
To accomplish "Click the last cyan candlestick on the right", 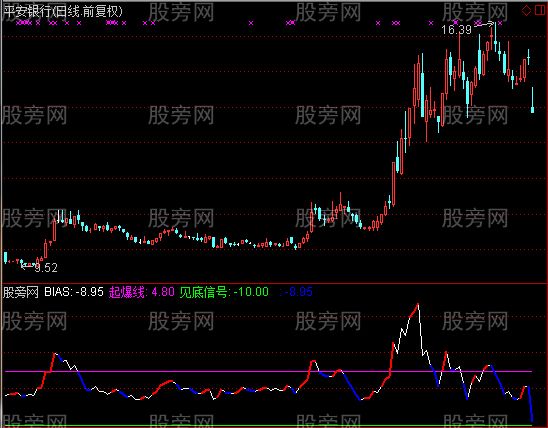I will [x=533, y=100].
